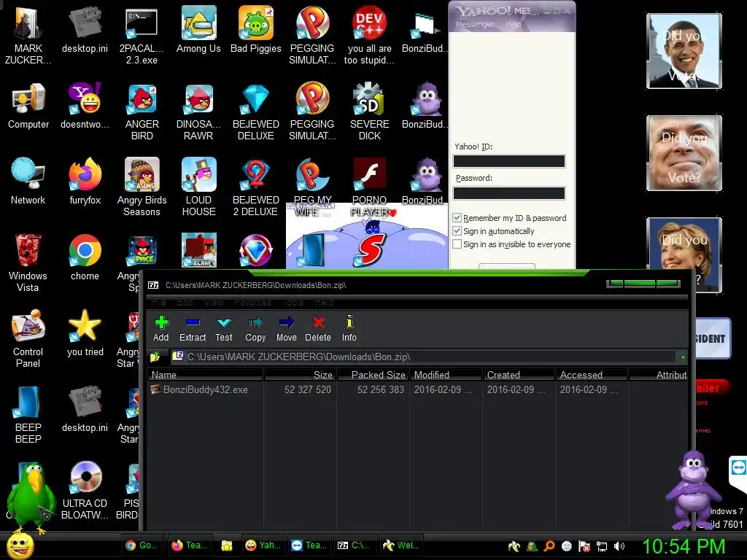This screenshot has height=560, width=747.
Task: Click the Extract button in 7-Zip toolbar
Action: click(x=193, y=329)
